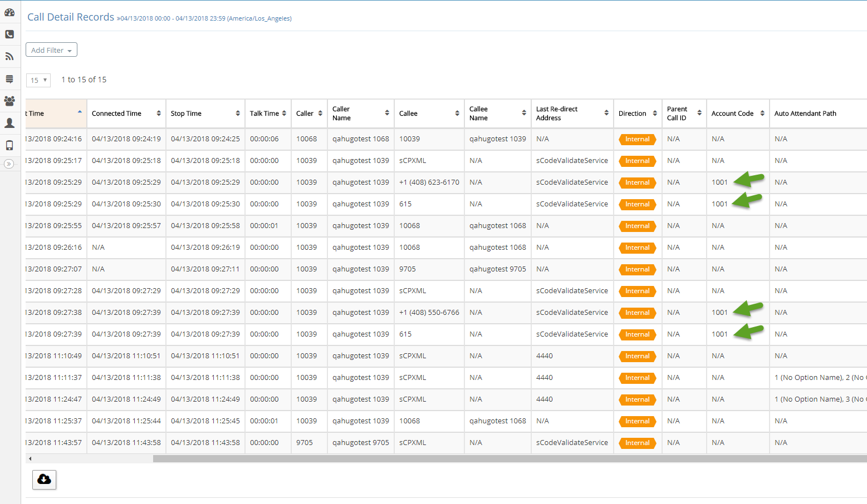
Task: Open the 15 rows-per-page dropdown
Action: (x=38, y=80)
